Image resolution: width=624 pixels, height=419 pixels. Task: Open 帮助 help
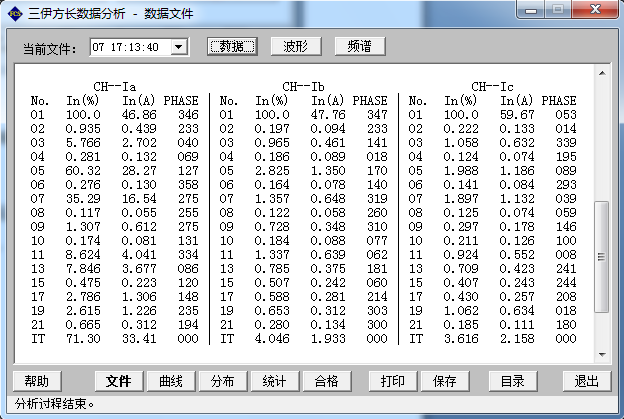(37, 381)
